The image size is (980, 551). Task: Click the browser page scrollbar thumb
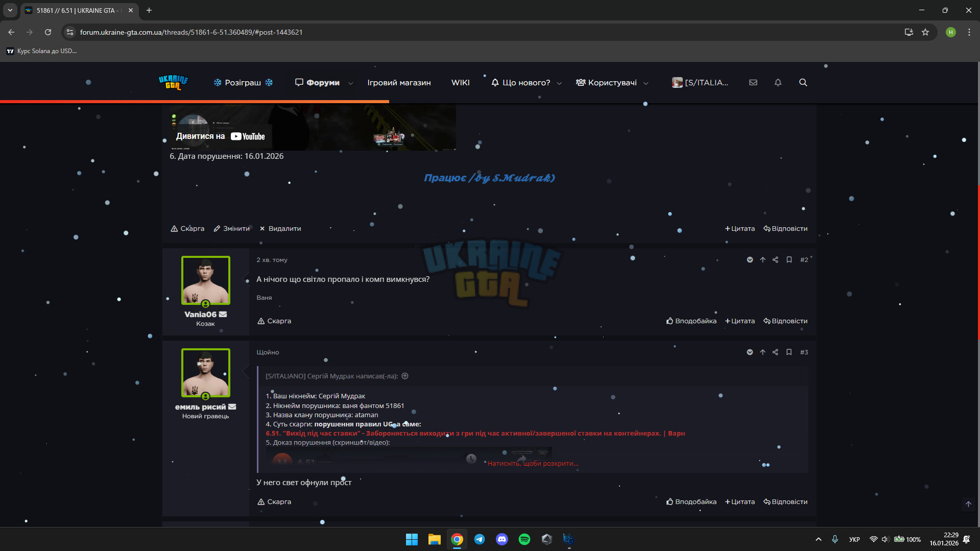click(978, 263)
